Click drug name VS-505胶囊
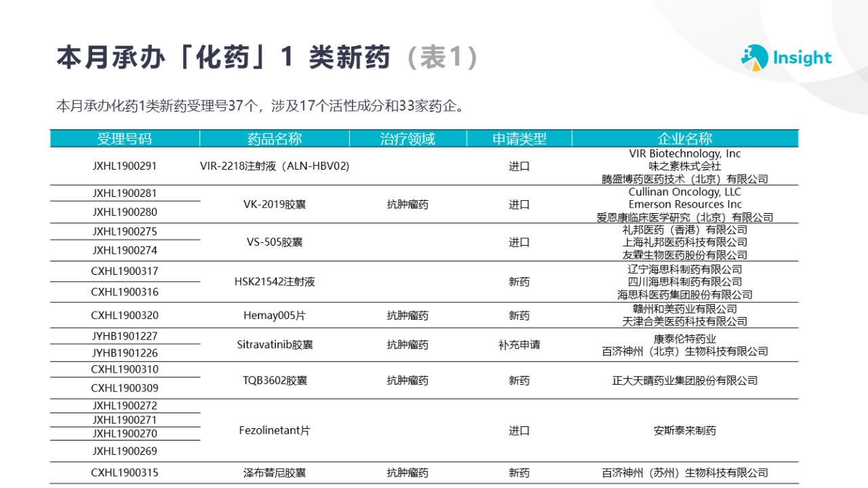This screenshot has width=868, height=488. click(x=275, y=242)
